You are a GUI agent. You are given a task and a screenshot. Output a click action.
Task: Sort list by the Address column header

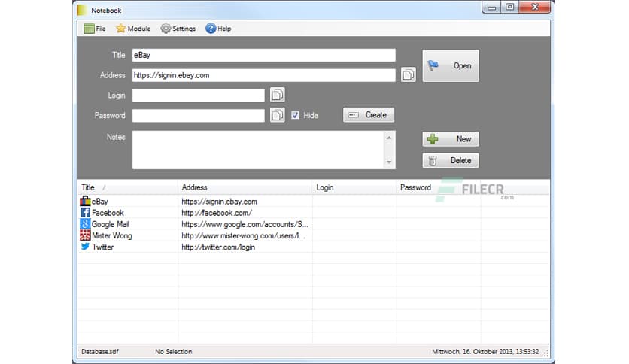245,187
